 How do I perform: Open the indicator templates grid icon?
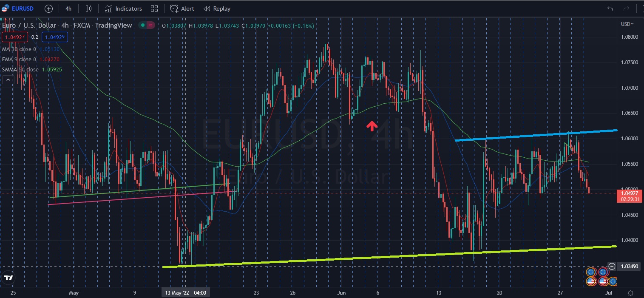(154, 9)
